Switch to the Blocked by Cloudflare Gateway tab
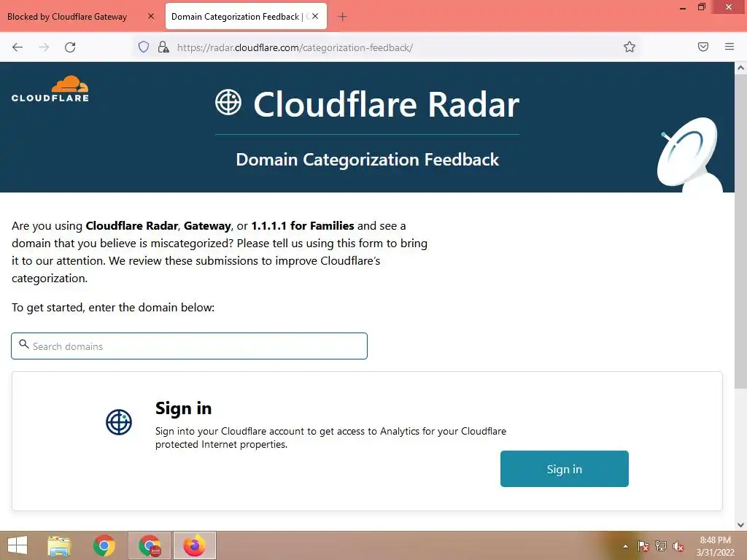 (67, 17)
